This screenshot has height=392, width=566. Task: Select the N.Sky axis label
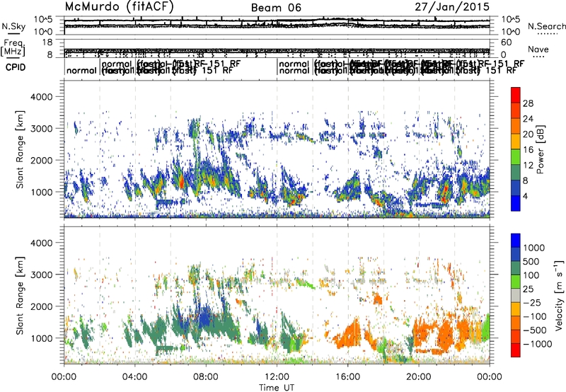click(x=13, y=26)
